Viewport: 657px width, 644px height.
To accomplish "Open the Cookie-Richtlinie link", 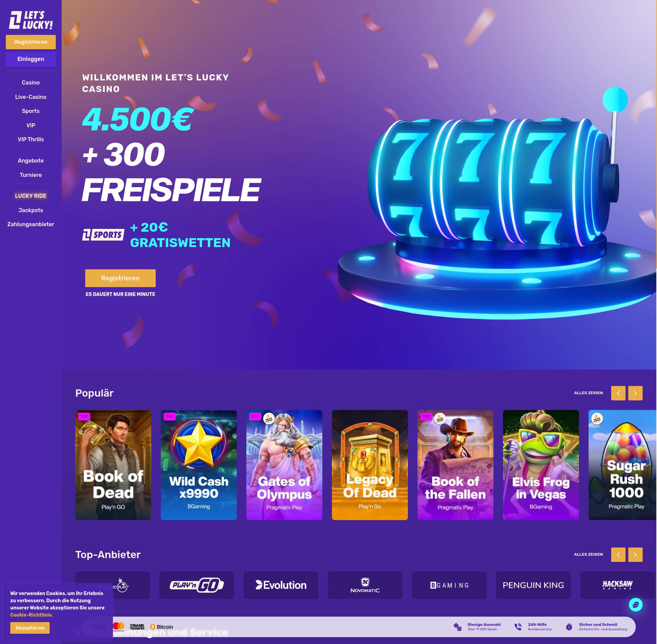I will (x=31, y=615).
